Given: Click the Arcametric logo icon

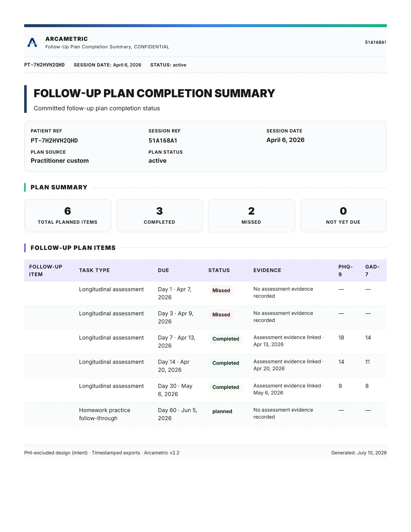Looking at the screenshot, I should point(32,43).
